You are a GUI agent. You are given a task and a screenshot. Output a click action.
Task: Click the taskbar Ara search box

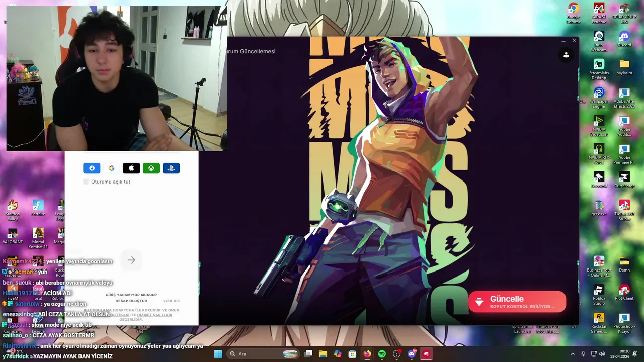(264, 354)
